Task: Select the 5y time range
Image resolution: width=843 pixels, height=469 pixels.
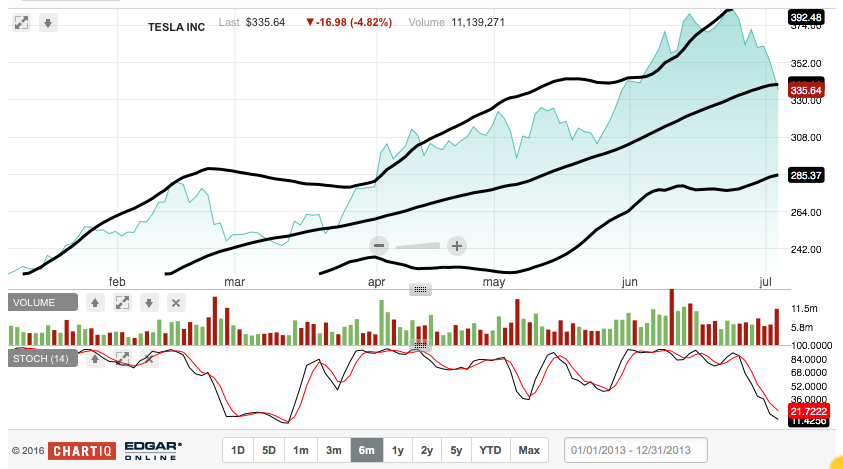Action: coord(456,450)
